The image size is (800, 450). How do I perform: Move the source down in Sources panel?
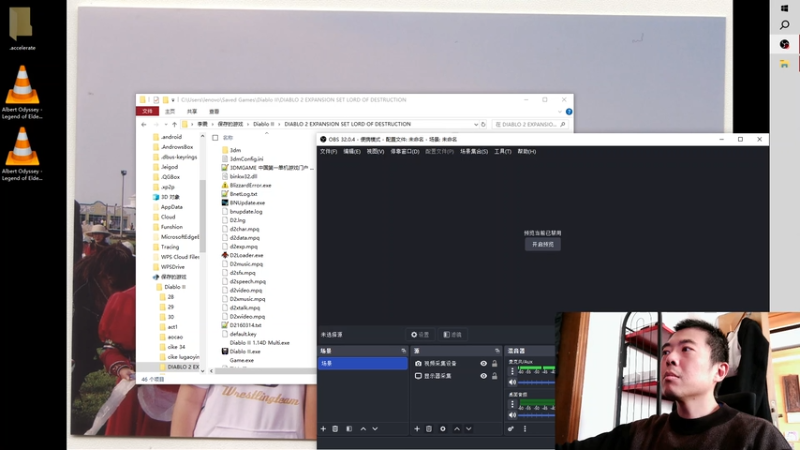click(x=468, y=429)
